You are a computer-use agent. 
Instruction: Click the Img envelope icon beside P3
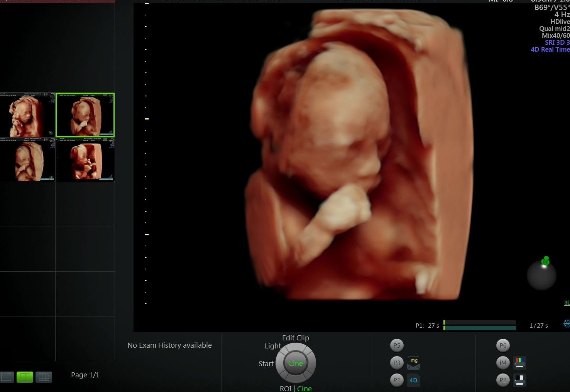coord(413,363)
